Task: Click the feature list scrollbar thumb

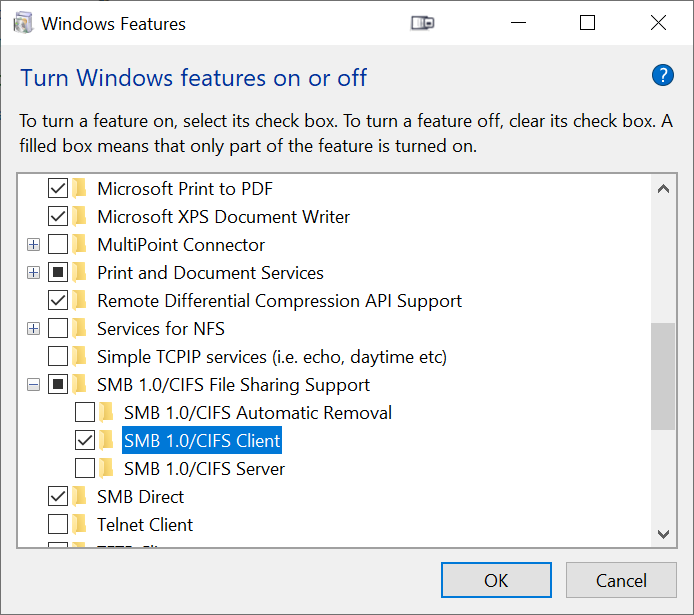Action: [663, 376]
